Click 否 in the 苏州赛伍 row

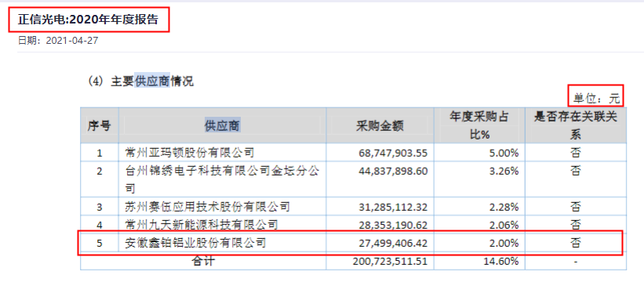[576, 206]
